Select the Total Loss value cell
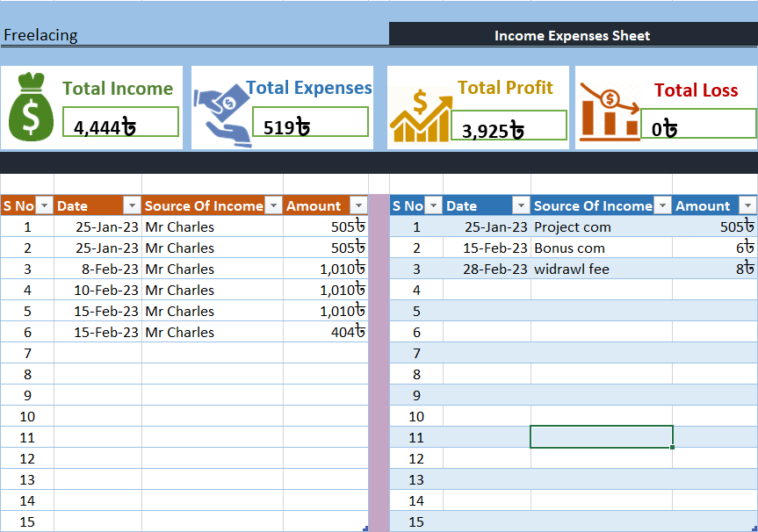This screenshot has width=758, height=532. 698,125
